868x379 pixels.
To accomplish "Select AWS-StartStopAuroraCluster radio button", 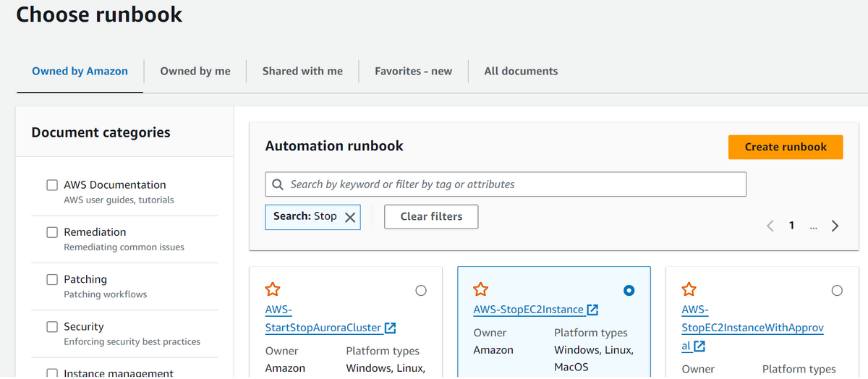I will tap(421, 291).
